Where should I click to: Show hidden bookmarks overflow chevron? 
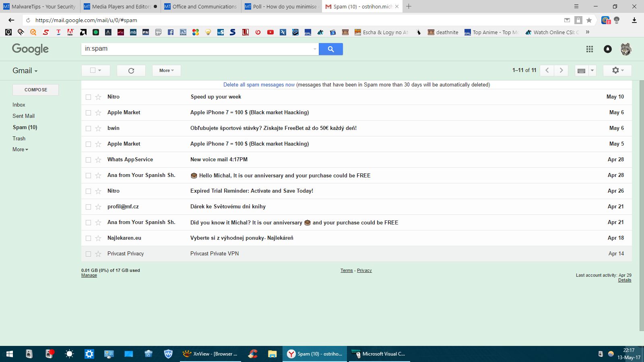[588, 32]
